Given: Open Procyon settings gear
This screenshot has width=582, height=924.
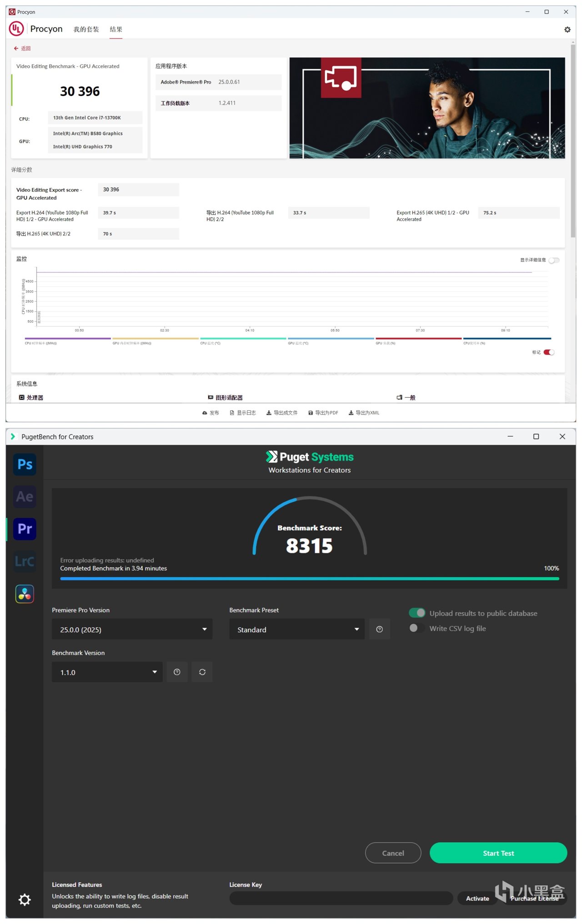Looking at the screenshot, I should (567, 30).
